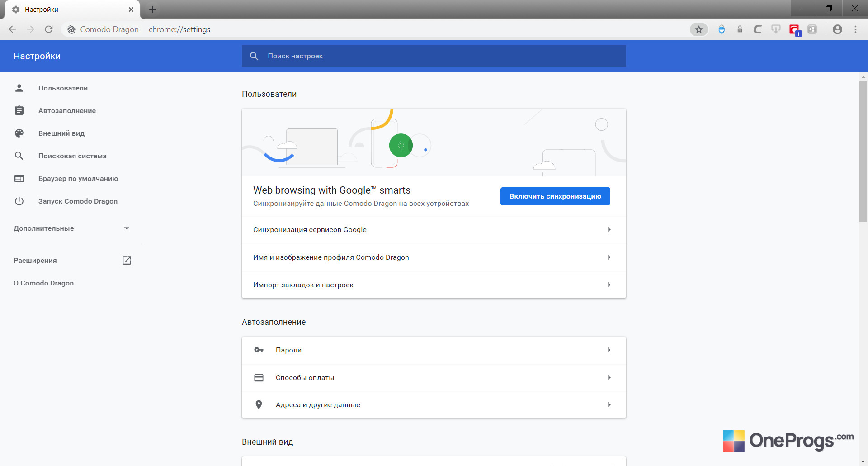Expand Имя и изображение профиля row arrow
868x466 pixels.
(x=609, y=257)
